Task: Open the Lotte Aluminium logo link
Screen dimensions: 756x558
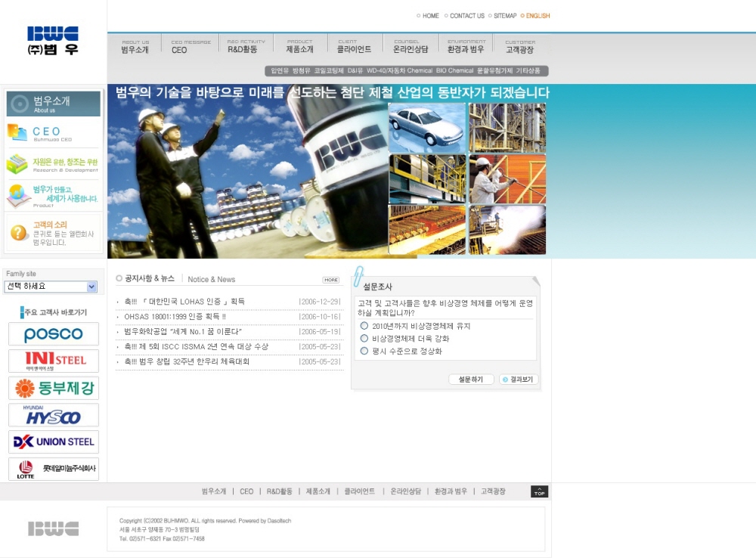Action: pyautogui.click(x=54, y=469)
